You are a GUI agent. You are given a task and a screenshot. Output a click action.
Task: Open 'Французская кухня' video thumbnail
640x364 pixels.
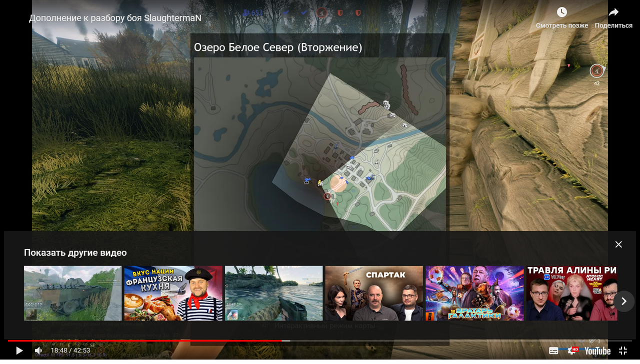(x=173, y=293)
